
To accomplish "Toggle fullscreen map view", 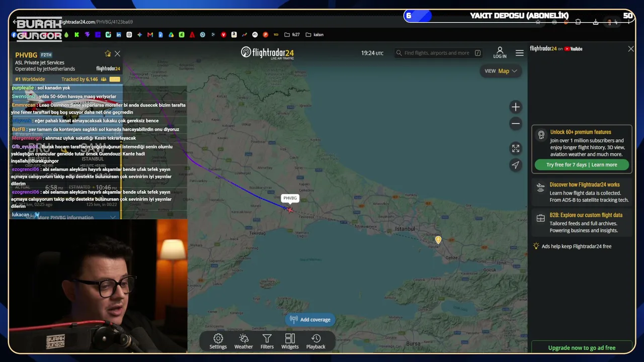I will 515,148.
